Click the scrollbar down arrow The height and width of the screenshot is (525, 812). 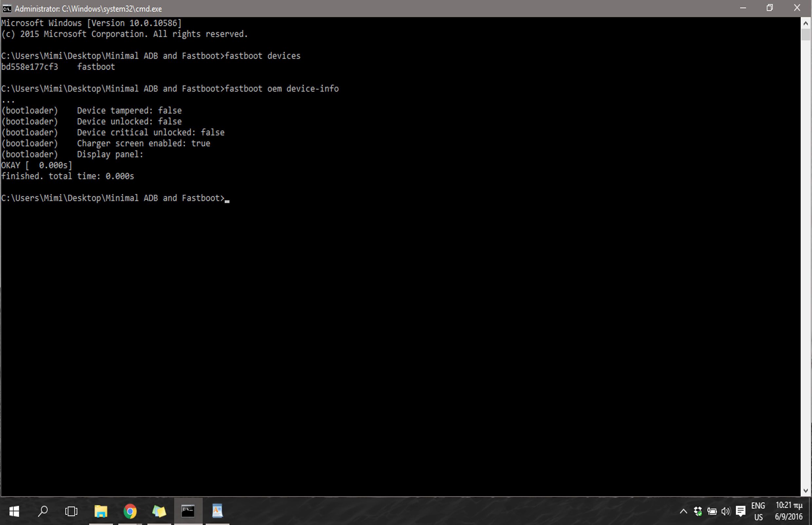(805, 491)
